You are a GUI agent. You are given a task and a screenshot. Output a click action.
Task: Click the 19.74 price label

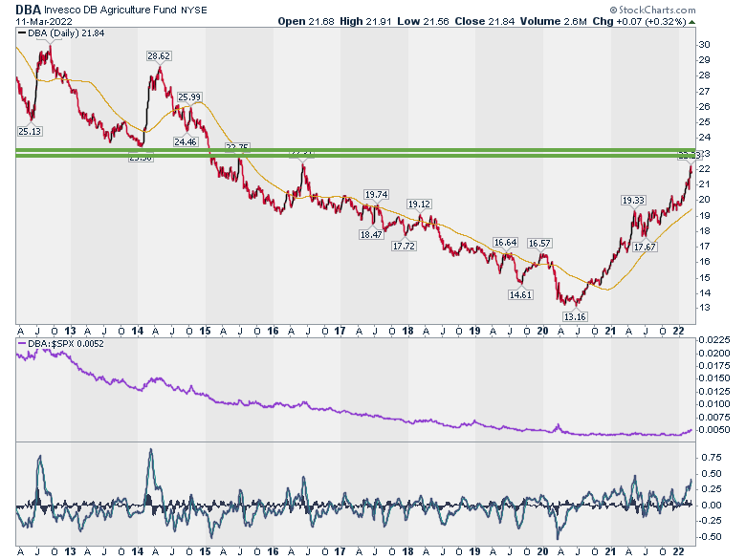pyautogui.click(x=376, y=194)
